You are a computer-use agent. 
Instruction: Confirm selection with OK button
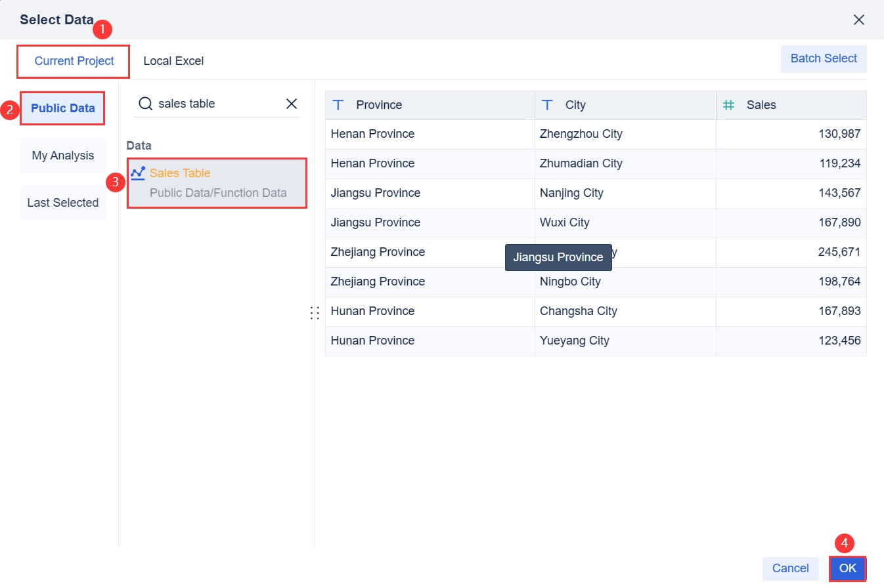(x=847, y=568)
